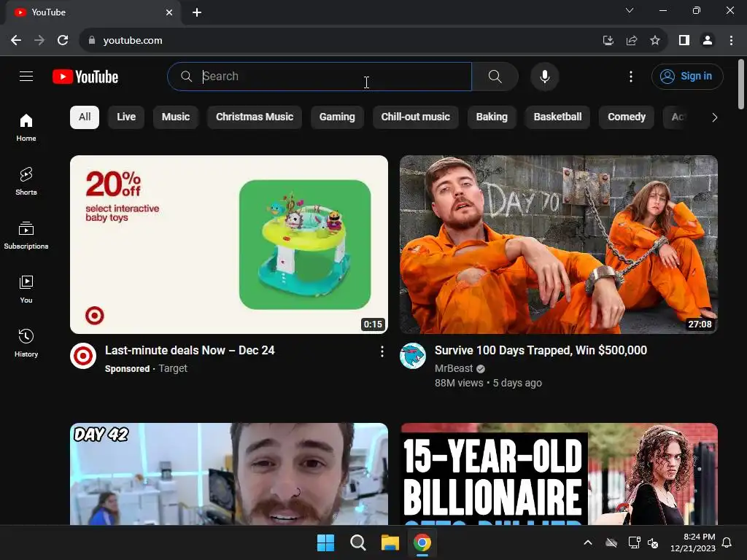Screen dimensions: 747x560
Task: Click inside the YouTube Search field
Action: coord(320,76)
